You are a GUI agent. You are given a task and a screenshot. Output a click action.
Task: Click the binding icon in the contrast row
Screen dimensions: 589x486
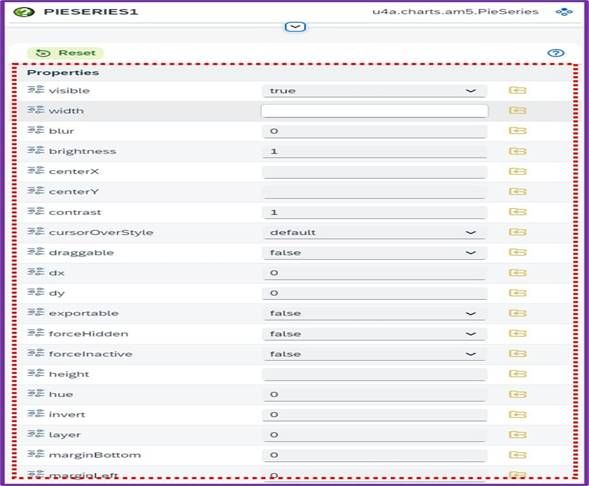(517, 212)
